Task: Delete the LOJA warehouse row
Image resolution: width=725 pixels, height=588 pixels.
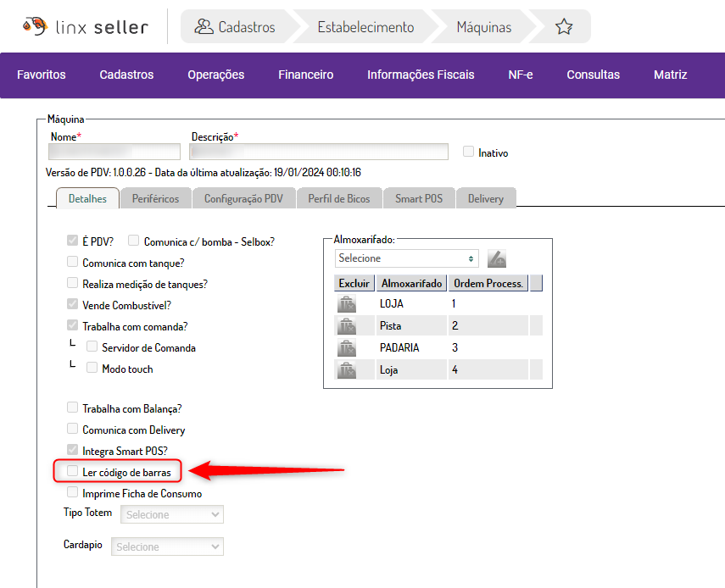Action: [x=347, y=304]
